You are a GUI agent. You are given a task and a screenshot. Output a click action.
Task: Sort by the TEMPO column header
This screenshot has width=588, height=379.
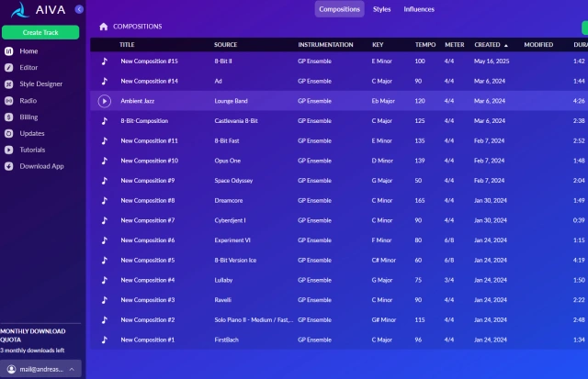click(425, 45)
